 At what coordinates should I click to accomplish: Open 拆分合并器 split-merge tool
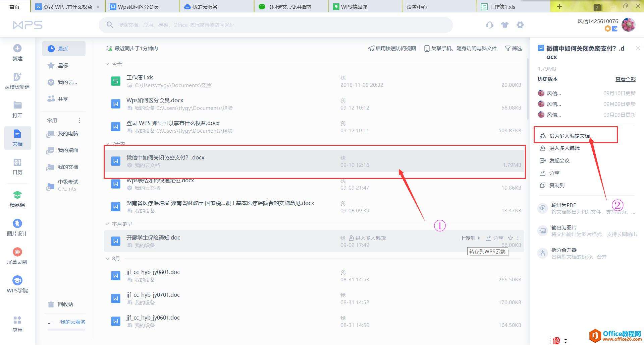[x=572, y=253]
